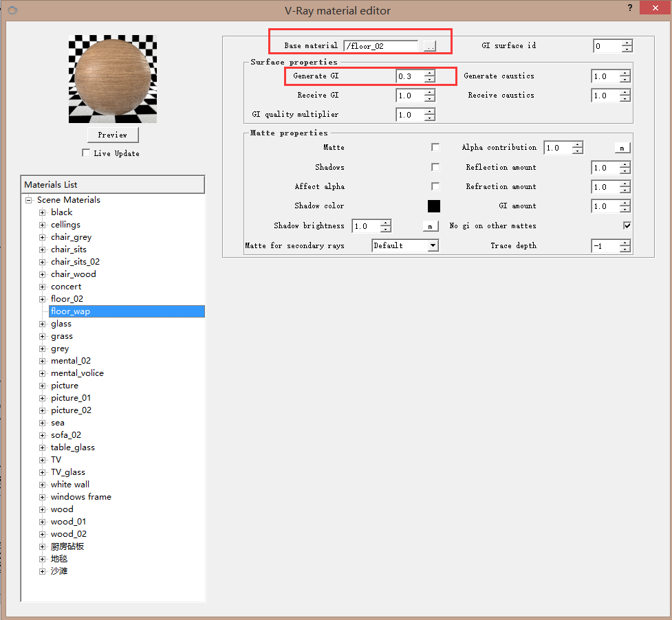The width and height of the screenshot is (672, 620).
Task: Uncheck No gi on other mattes
Action: tap(627, 225)
